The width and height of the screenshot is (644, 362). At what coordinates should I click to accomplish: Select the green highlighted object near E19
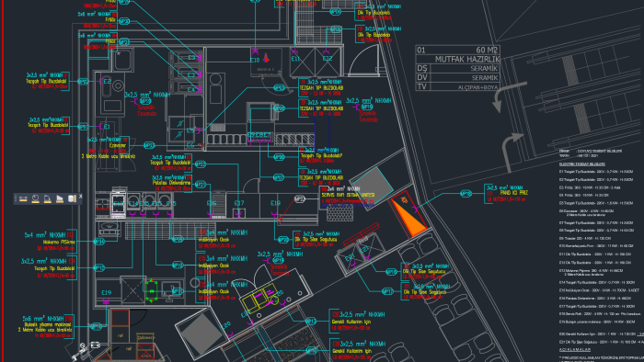(x=152, y=290)
